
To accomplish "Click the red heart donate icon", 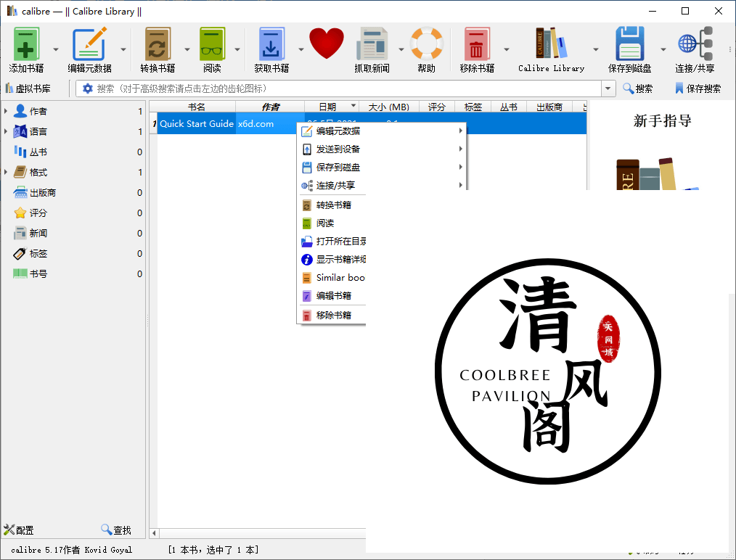I will 326,43.
